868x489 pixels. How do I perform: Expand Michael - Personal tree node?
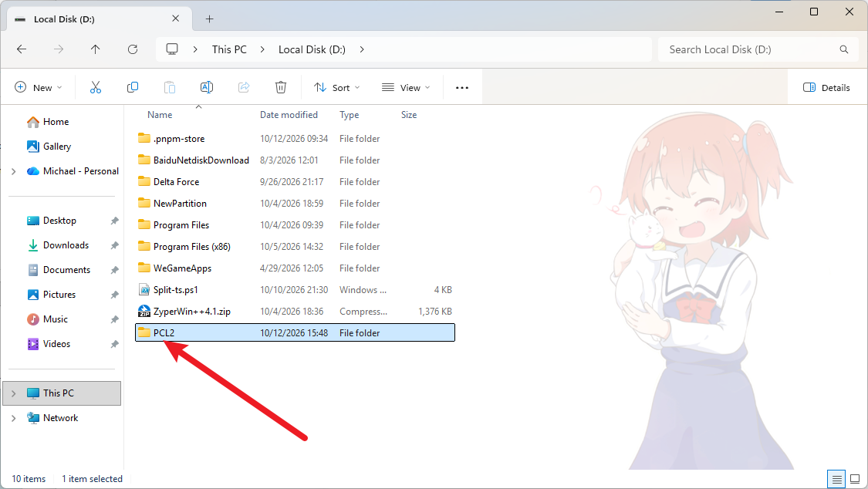pyautogui.click(x=14, y=171)
